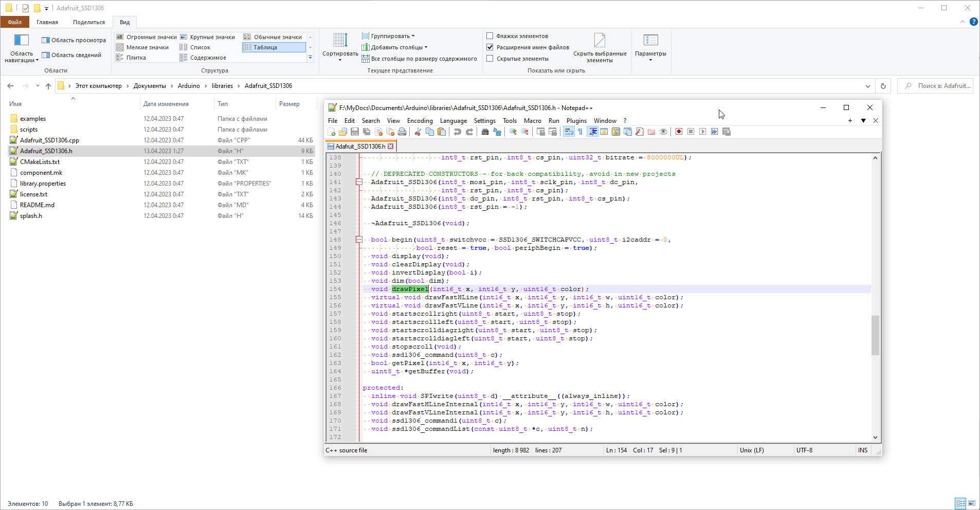The width and height of the screenshot is (980, 510).
Task: Click Область просмотра button
Action: (74, 40)
